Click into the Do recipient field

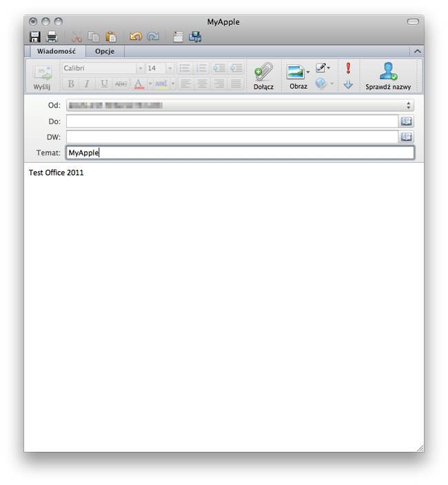click(x=232, y=121)
